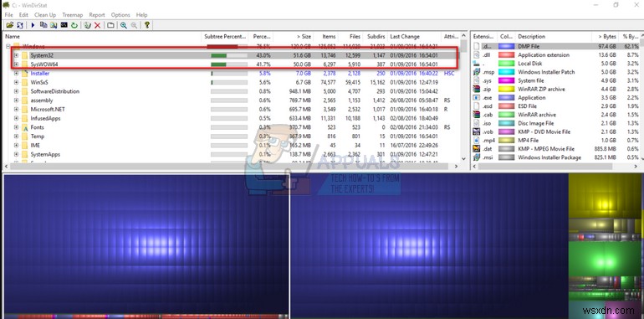Screen dimensions: 644x319
Task: Click the red X permanent delete icon
Action: point(97,25)
